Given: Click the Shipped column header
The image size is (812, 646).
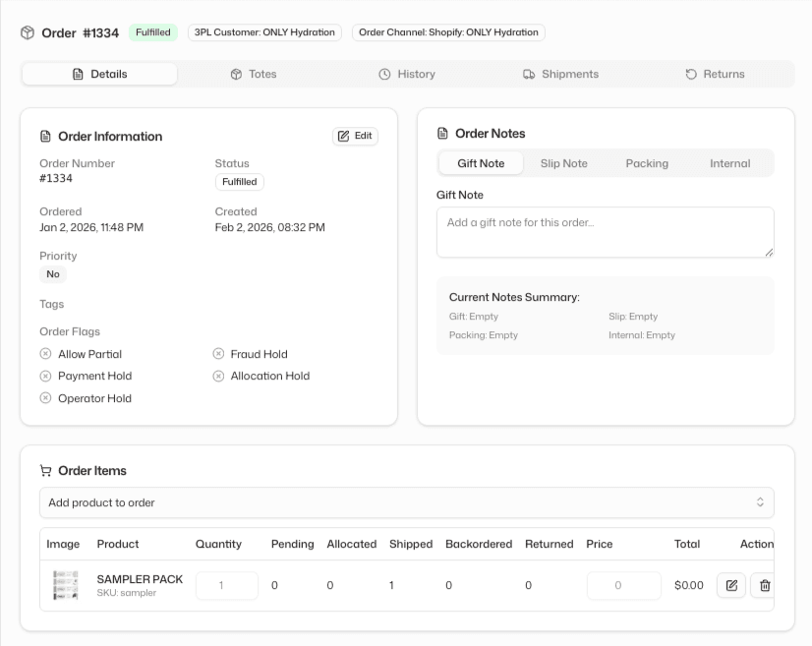Looking at the screenshot, I should click(x=411, y=544).
